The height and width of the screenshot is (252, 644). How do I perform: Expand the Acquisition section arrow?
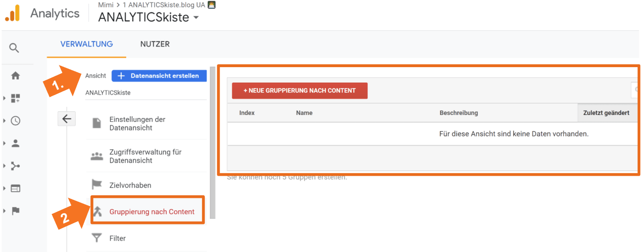click(4, 166)
